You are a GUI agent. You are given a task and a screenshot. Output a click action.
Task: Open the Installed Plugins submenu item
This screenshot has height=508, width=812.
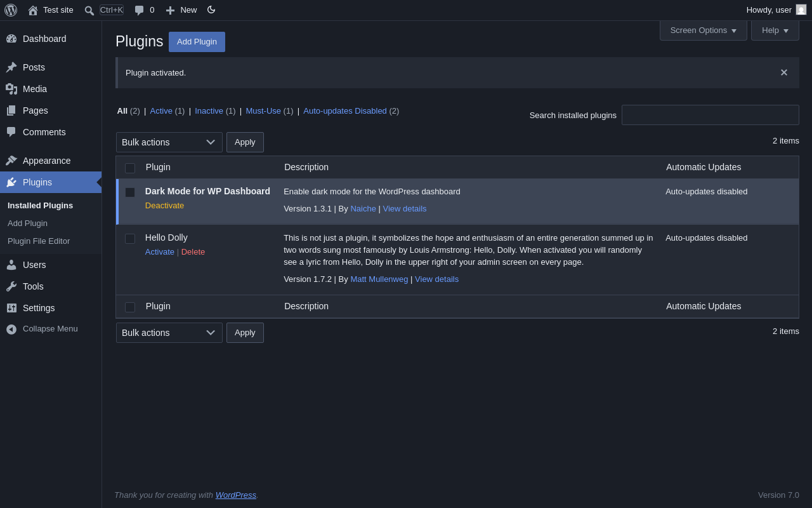(40, 206)
